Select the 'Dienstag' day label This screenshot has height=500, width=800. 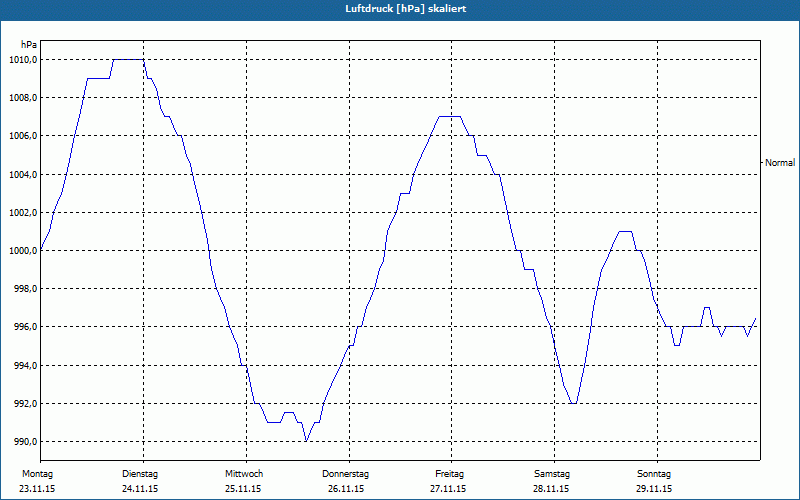click(140, 474)
